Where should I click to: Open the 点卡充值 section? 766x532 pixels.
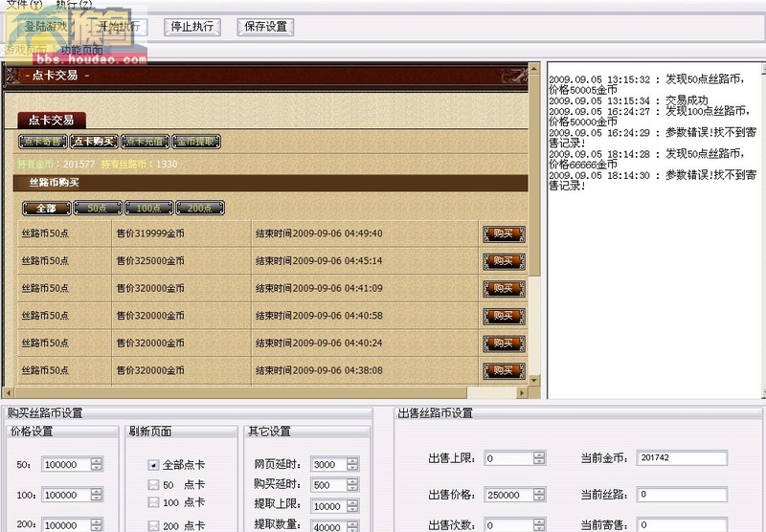pyautogui.click(x=146, y=142)
